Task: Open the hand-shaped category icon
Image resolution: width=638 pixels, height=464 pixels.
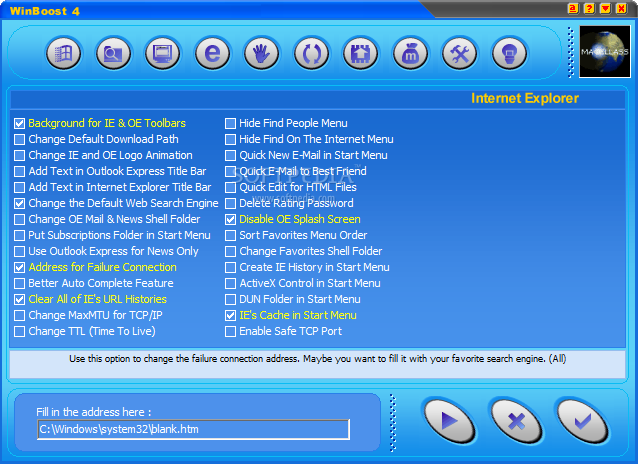Action: point(262,53)
